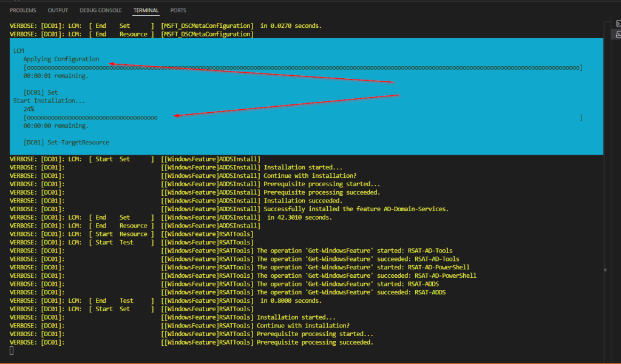Click the '24%' progress percentage text
Viewport: 621px width, 364px height.
(29, 109)
